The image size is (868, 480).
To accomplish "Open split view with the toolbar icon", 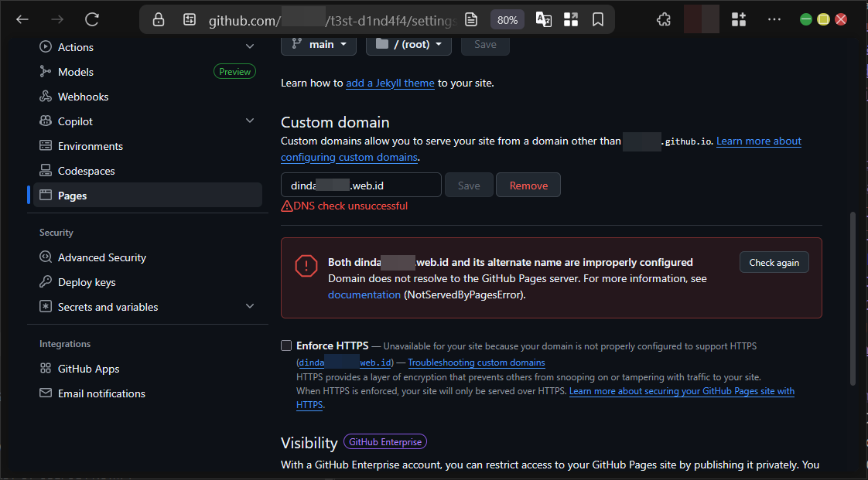I will click(x=571, y=19).
